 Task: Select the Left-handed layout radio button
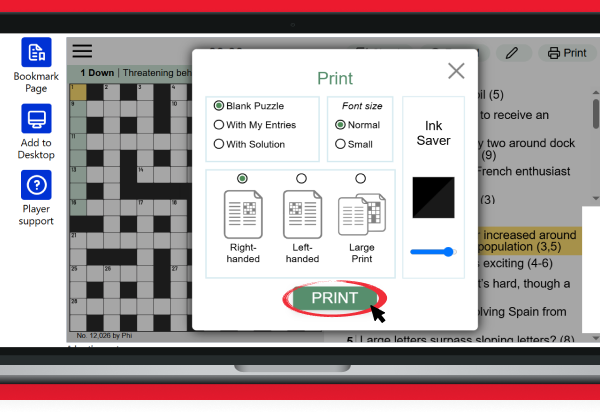(302, 178)
